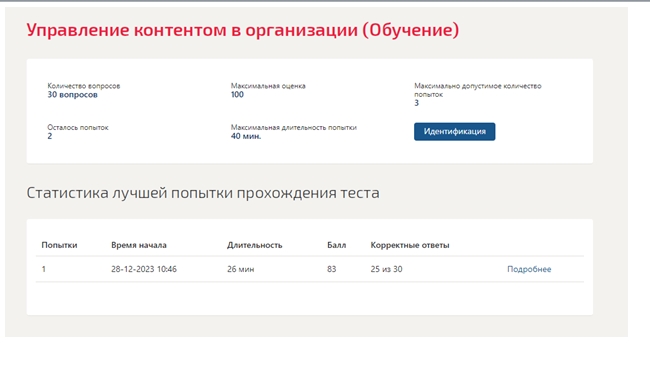Select the page title Управление контентом в организации
The image size is (650, 370).
tap(192, 30)
